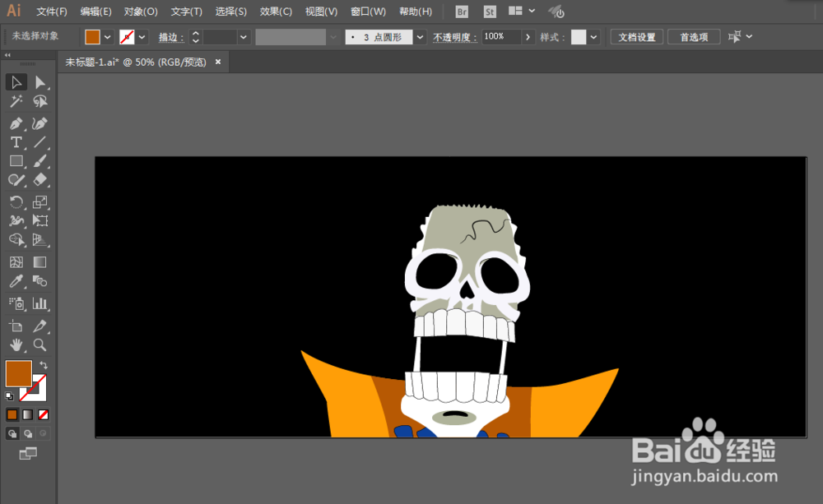Select the Perspective Grid tool
This screenshot has width=823, height=504.
click(40, 240)
